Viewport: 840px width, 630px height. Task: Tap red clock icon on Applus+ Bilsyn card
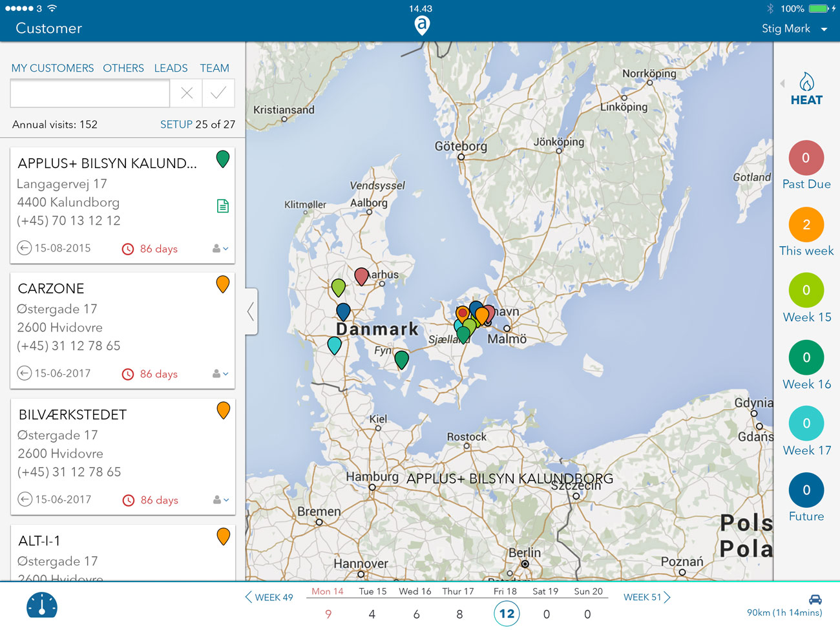(x=128, y=249)
